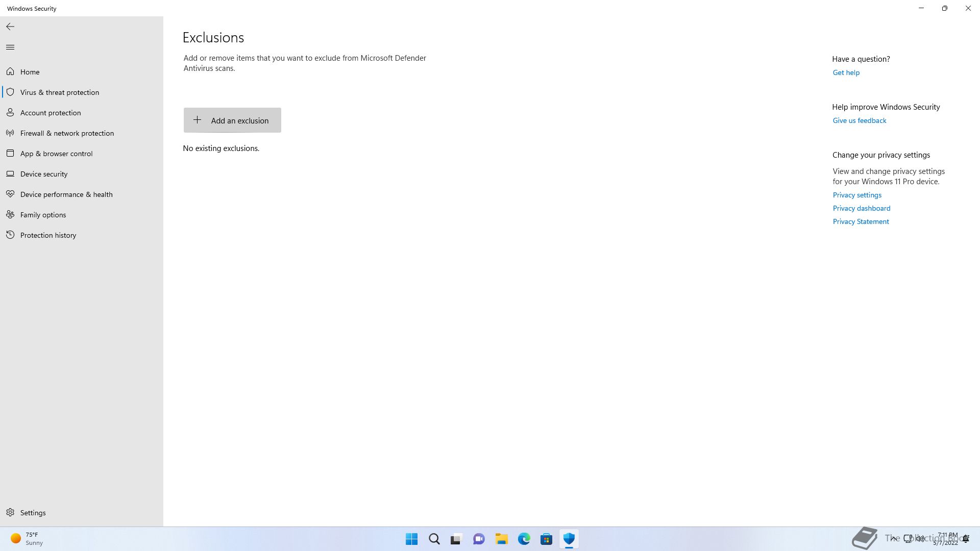This screenshot has height=551, width=980.
Task: Click the plus icon for adding an exclusion
Action: pos(197,120)
